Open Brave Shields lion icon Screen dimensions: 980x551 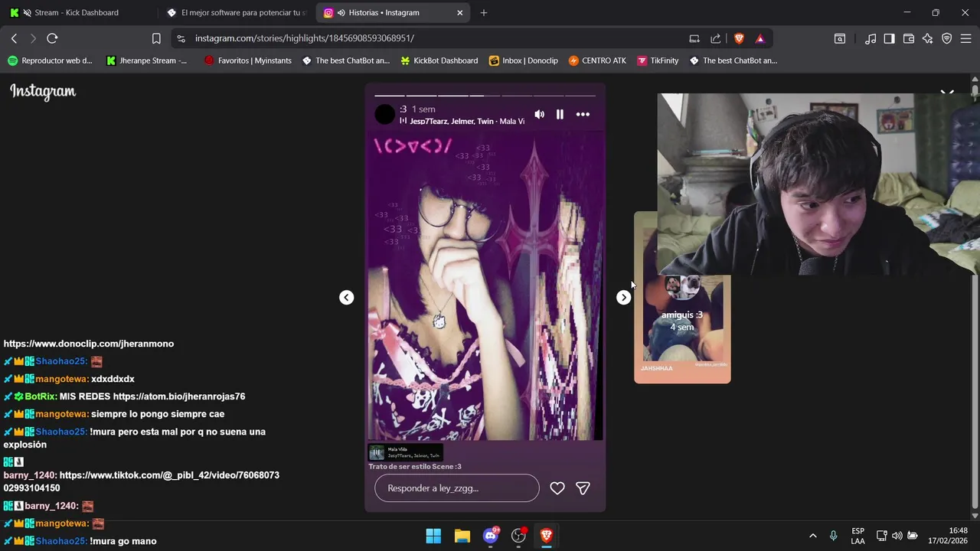tap(739, 38)
